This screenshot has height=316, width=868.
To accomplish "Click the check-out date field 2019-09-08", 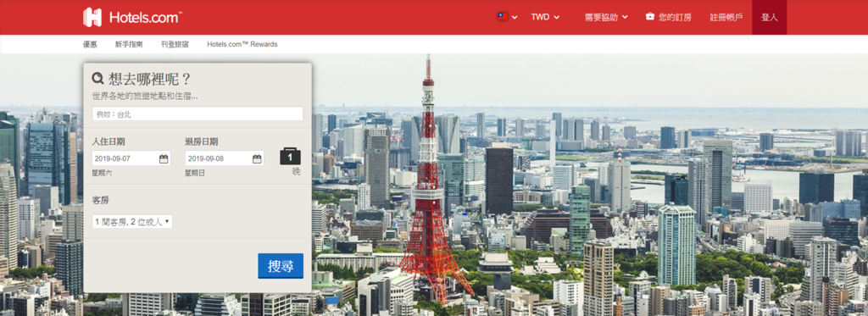I will [x=224, y=158].
